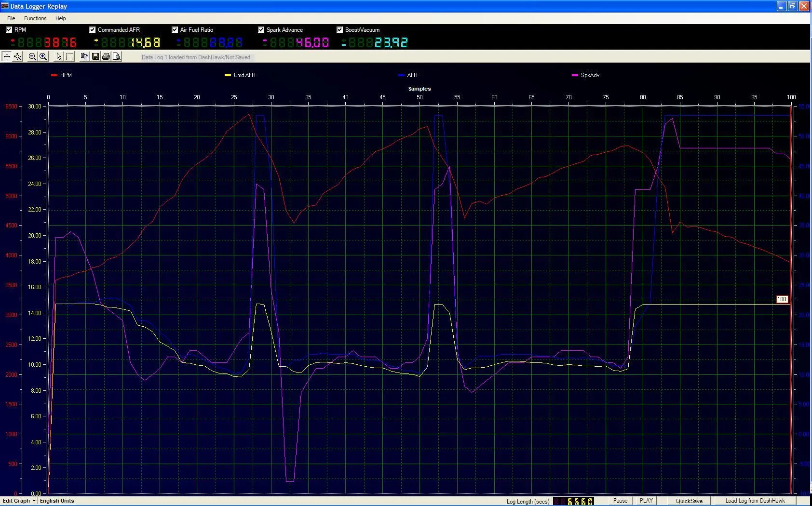Save the data log with floppy icon
The width and height of the screenshot is (812, 506).
point(95,56)
